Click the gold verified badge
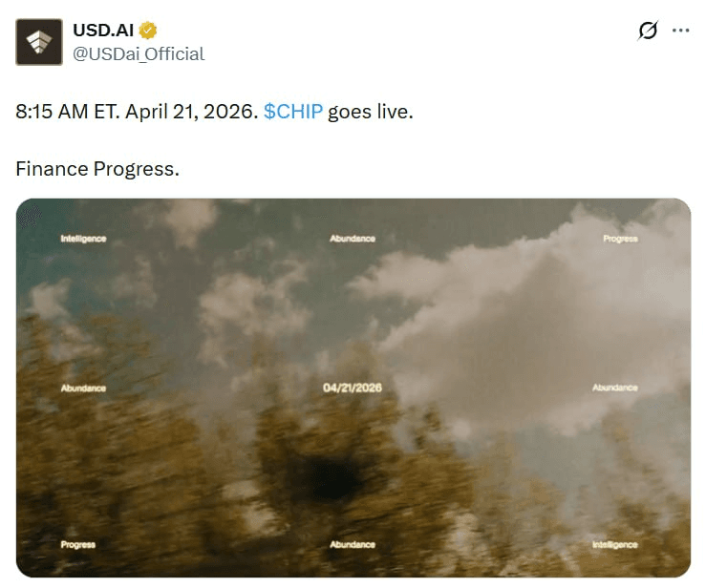Screen dimensions: 706x588 pos(148,31)
